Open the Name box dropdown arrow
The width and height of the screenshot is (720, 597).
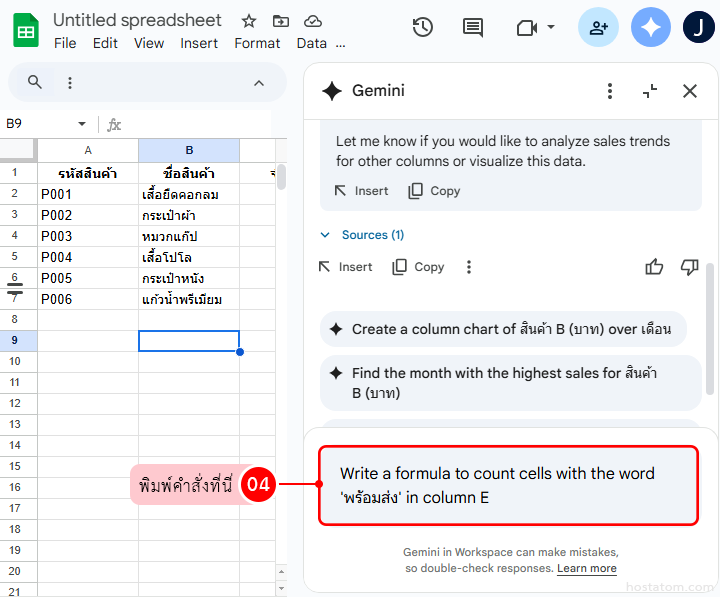[82, 124]
